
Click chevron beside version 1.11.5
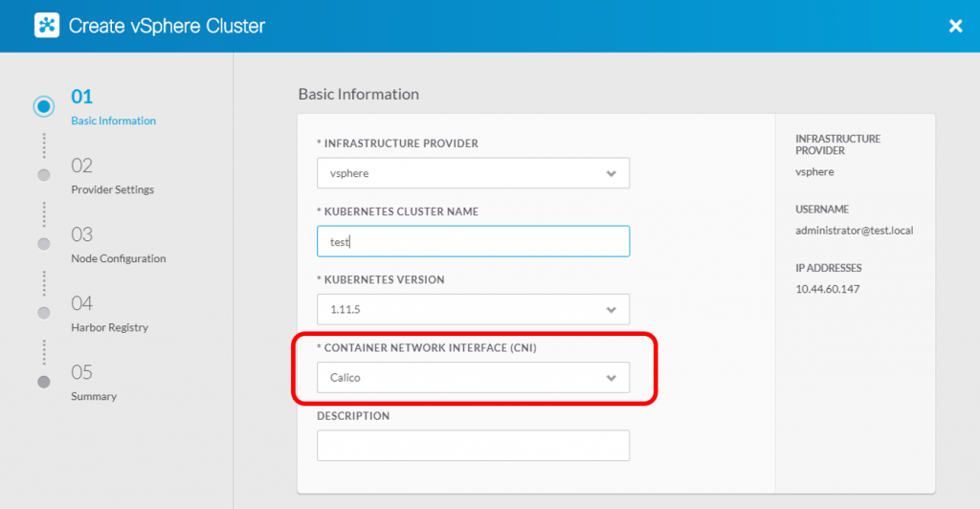pyautogui.click(x=612, y=310)
